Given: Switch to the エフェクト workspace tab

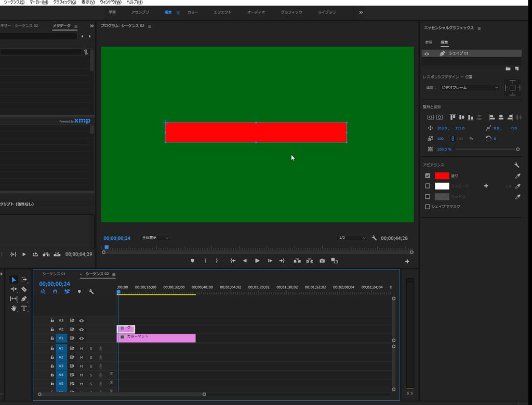Looking at the screenshot, I should point(222,12).
